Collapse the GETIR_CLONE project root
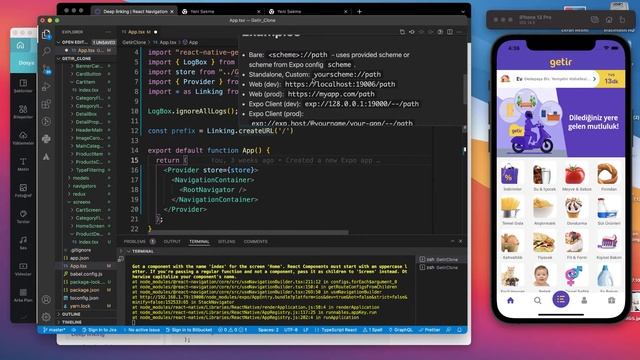 coord(87,58)
